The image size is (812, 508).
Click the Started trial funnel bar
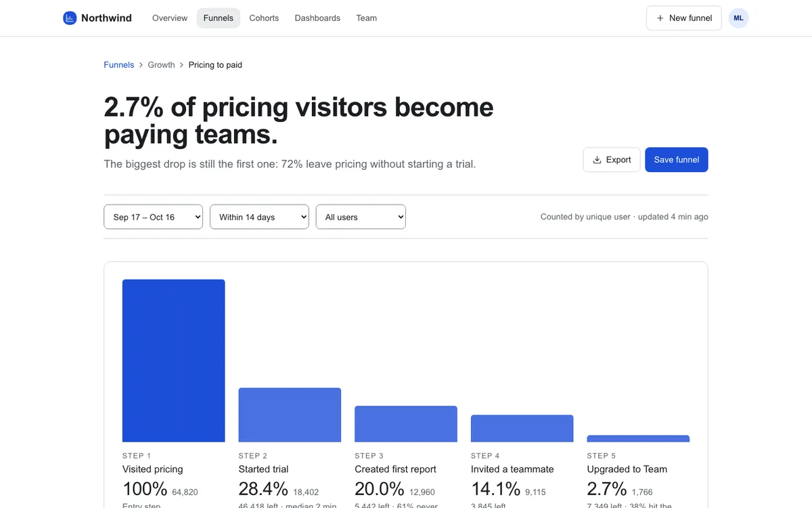pyautogui.click(x=290, y=415)
